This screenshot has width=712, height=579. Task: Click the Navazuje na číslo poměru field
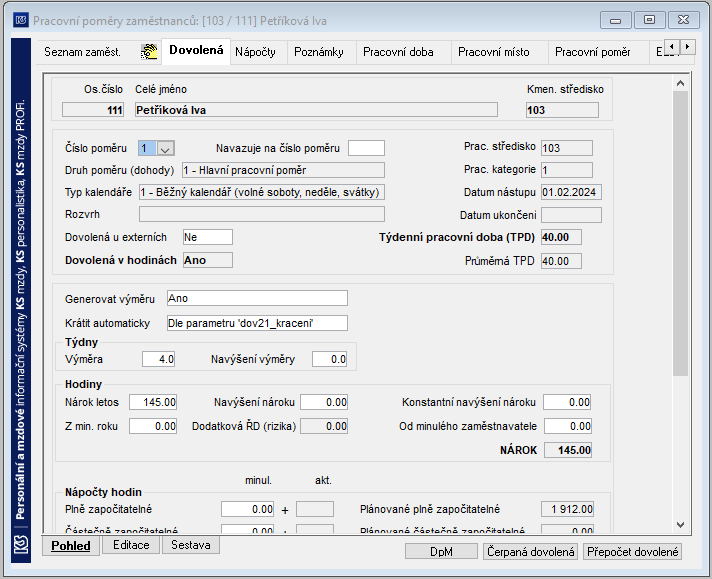(x=366, y=148)
